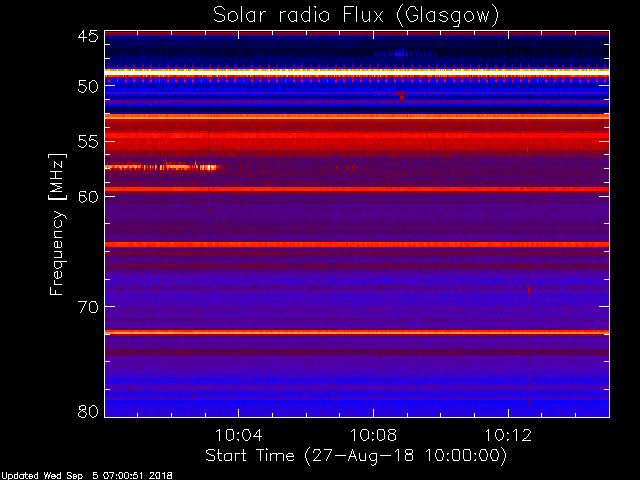Viewport: 640px width, 480px height.
Task: Click the small red spot near 51 MHz
Action: (x=402, y=98)
